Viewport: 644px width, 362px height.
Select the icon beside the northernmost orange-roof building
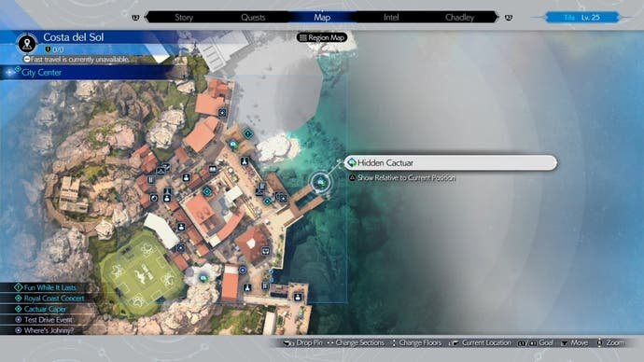[x=222, y=113]
